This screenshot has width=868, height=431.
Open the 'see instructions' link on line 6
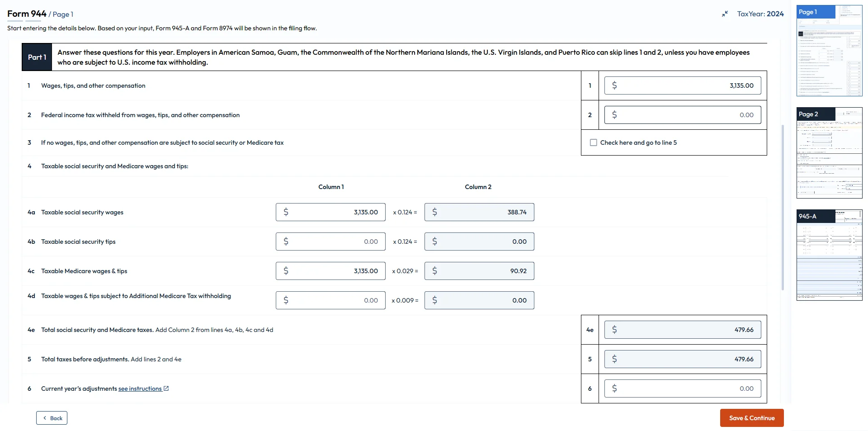point(140,388)
